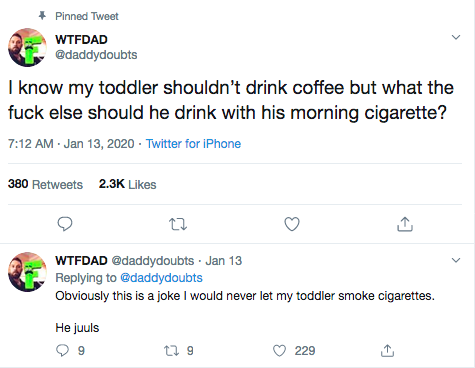Click the Jan 13 date on reply
The height and width of the screenshot is (368, 475).
point(224,261)
